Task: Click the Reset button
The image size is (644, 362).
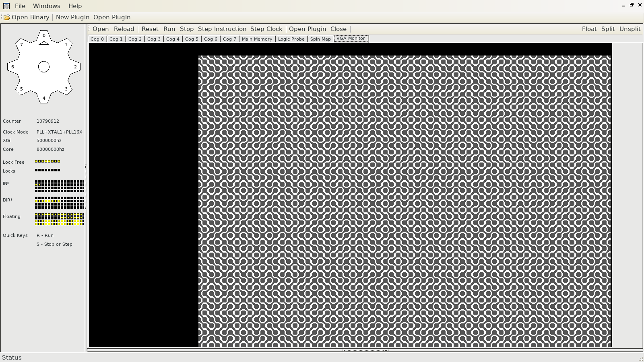Action: click(150, 29)
